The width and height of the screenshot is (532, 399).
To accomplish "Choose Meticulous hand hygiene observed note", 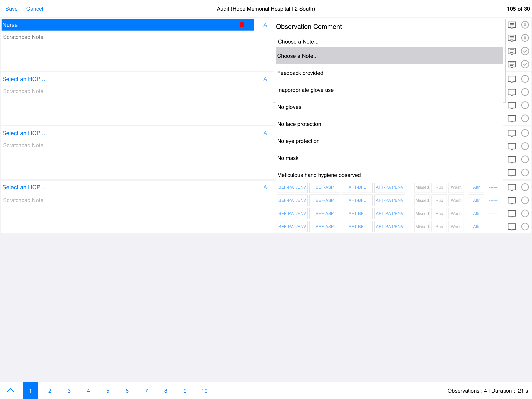I will click(389, 175).
